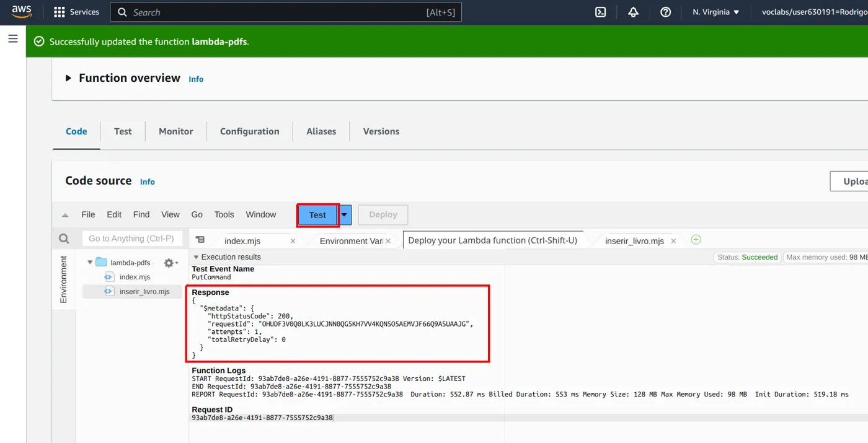Click the Deploy button

pos(383,215)
